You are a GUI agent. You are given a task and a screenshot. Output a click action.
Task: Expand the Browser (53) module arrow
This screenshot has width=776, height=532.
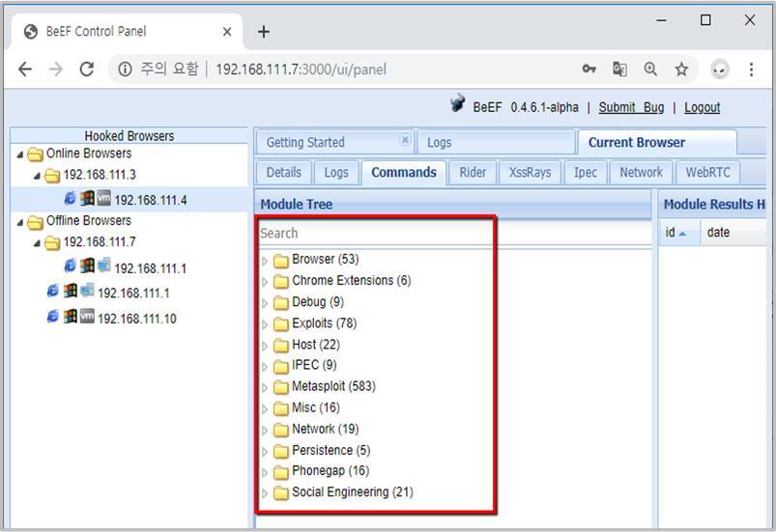[x=265, y=261]
